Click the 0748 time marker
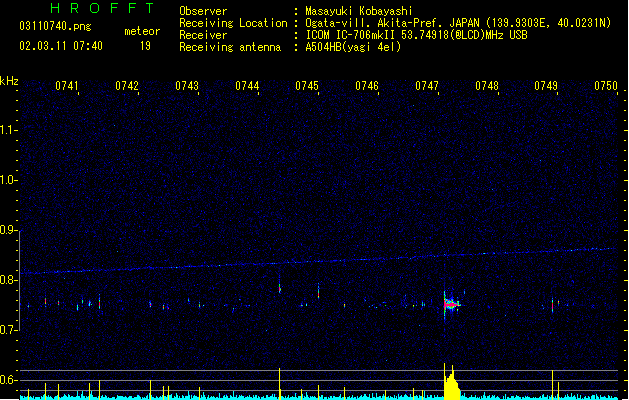The width and height of the screenshot is (629, 400). coord(487,86)
